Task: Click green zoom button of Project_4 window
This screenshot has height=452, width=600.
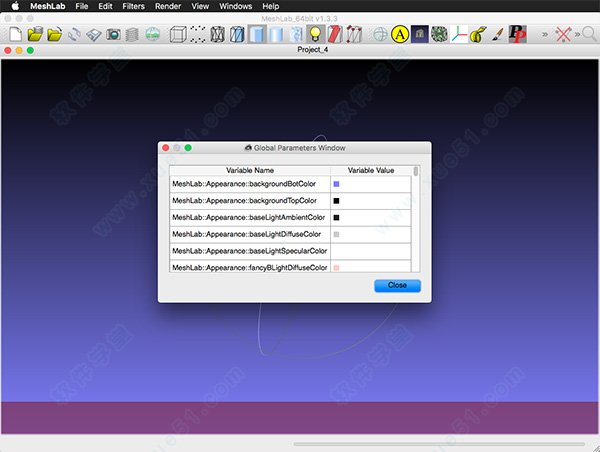Action: click(x=30, y=50)
